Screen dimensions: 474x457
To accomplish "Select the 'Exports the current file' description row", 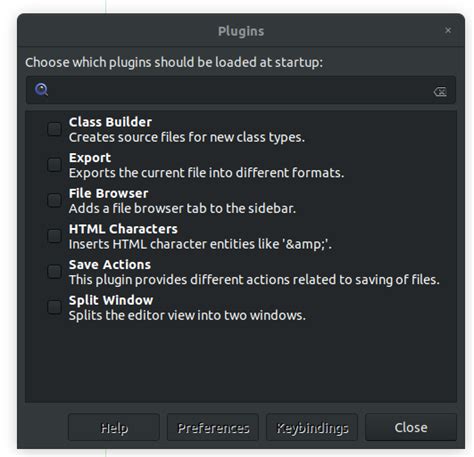I will tap(206, 173).
